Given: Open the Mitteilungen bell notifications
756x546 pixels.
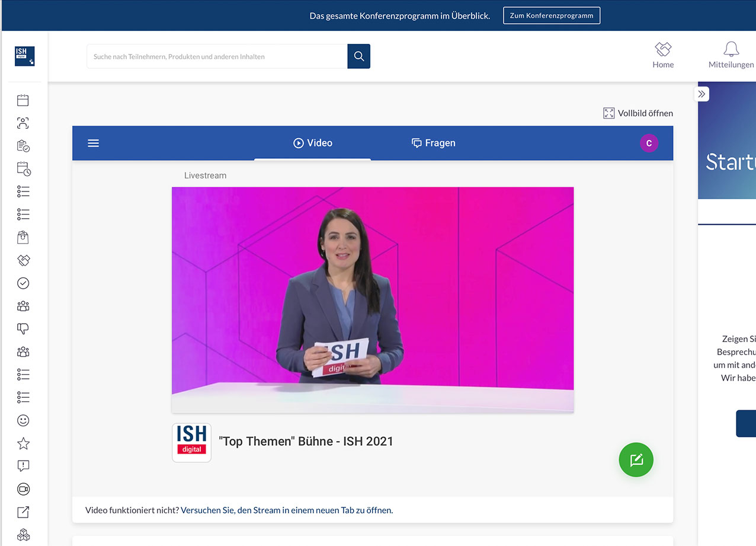Looking at the screenshot, I should coord(731,56).
